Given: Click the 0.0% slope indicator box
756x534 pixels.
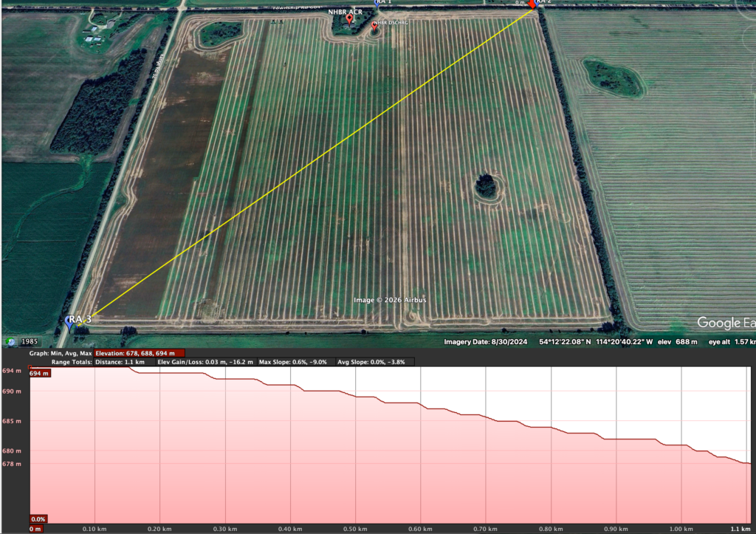Looking at the screenshot, I should [x=38, y=519].
